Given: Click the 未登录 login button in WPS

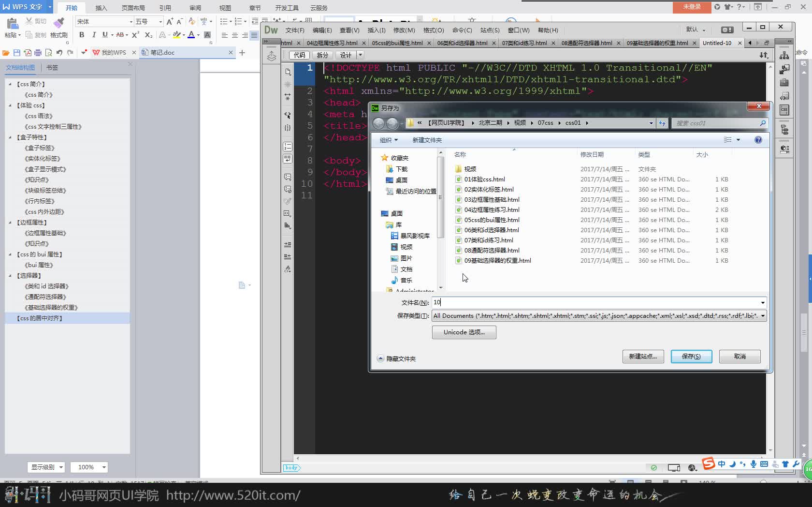Looking at the screenshot, I should (x=692, y=7).
